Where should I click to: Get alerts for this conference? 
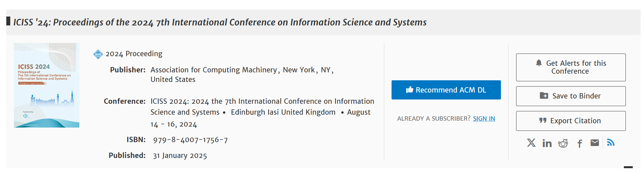(x=571, y=67)
